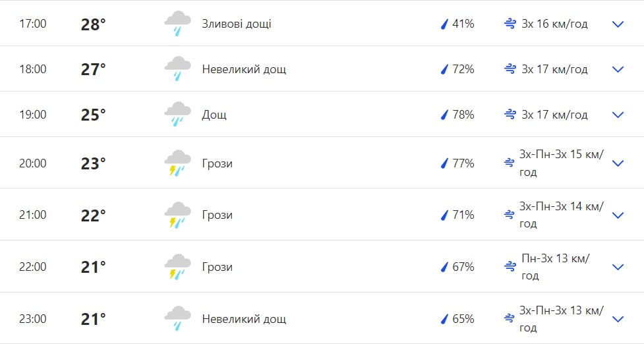Click the thunderstorm icon at 22:00
The height and width of the screenshot is (344, 644).
pos(177,267)
